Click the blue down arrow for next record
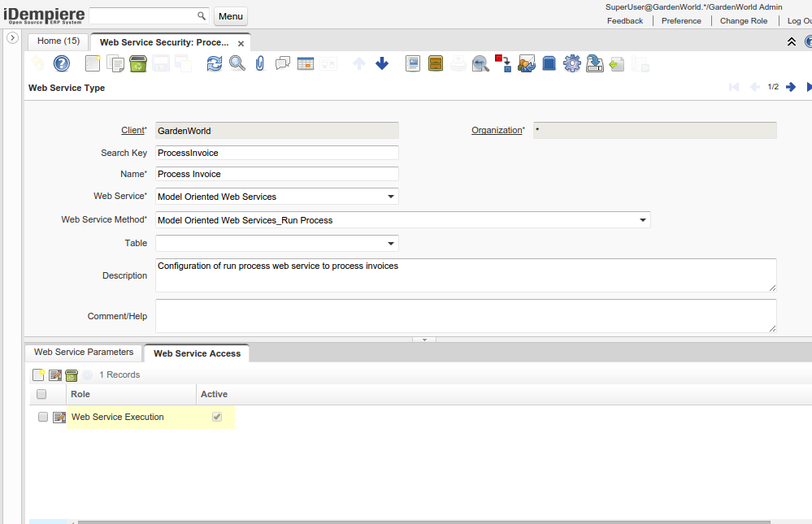The width and height of the screenshot is (812, 524). point(382,63)
